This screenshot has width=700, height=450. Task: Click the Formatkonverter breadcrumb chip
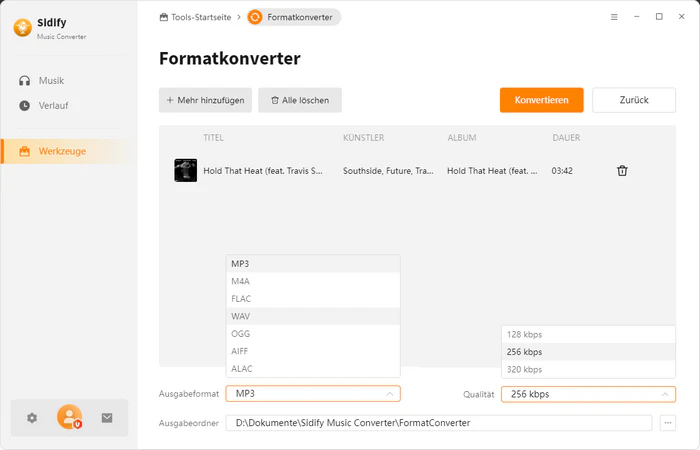click(x=294, y=17)
